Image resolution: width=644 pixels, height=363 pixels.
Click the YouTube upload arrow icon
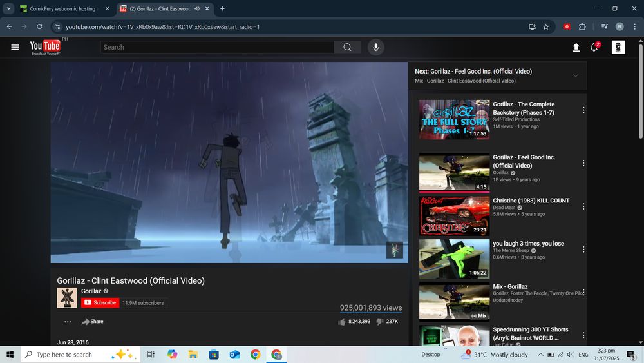click(576, 47)
